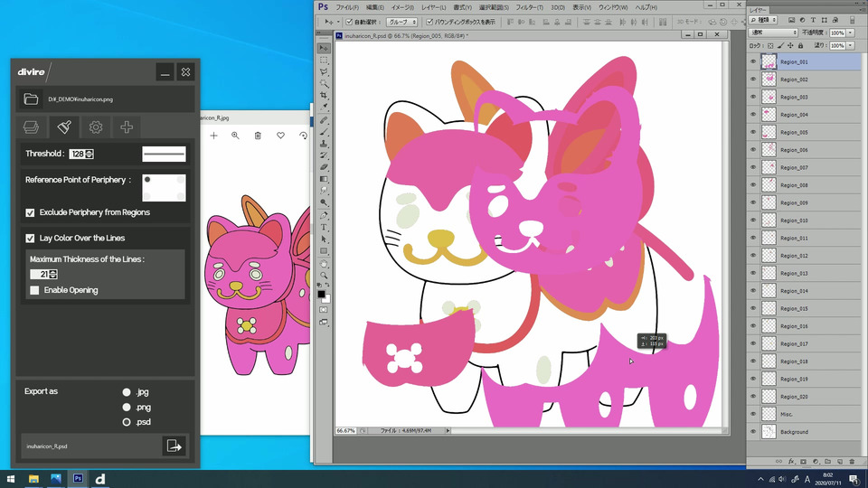Image resolution: width=868 pixels, height=488 pixels.
Task: Open divire plus tab
Action: (127, 127)
